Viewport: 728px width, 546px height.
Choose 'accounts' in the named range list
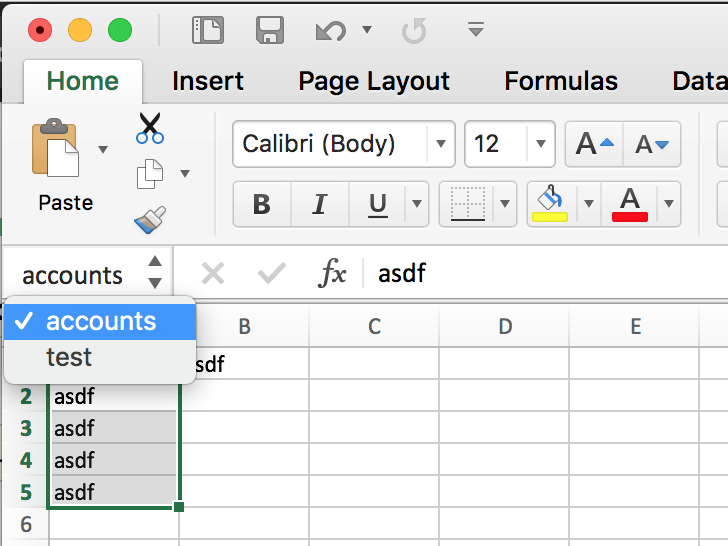click(x=100, y=321)
